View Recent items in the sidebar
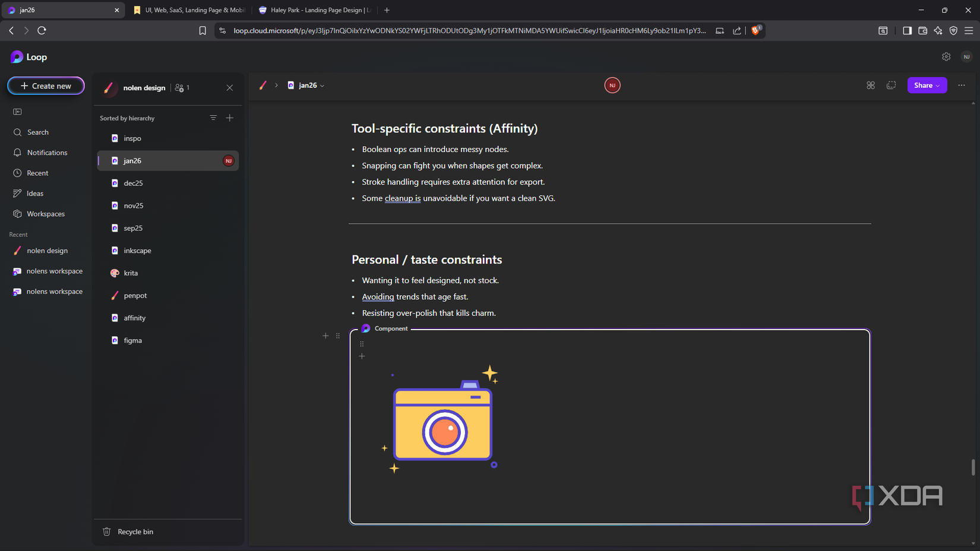Screen dimensions: 980x551 coord(37,173)
